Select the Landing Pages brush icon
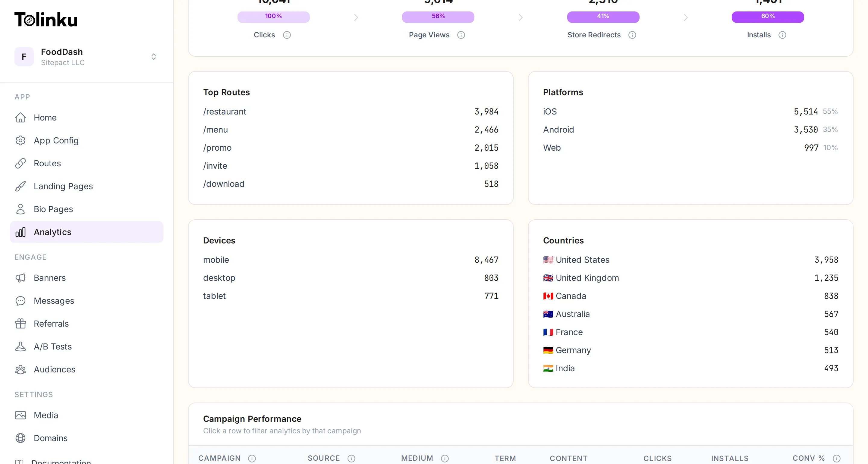This screenshot has width=868, height=464. (20, 186)
